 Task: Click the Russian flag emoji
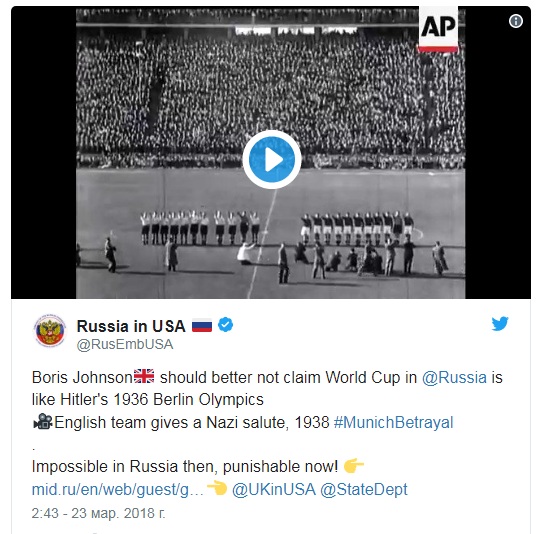click(202, 326)
